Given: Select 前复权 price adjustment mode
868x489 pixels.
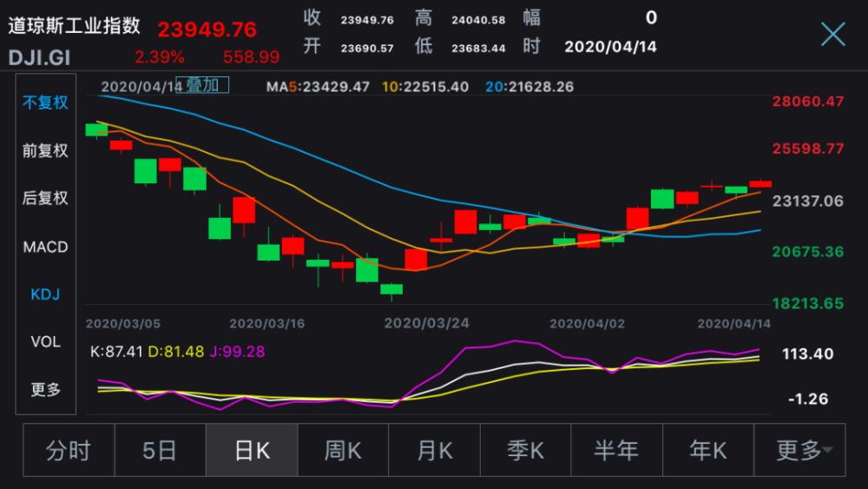Looking at the screenshot, I should (x=45, y=150).
